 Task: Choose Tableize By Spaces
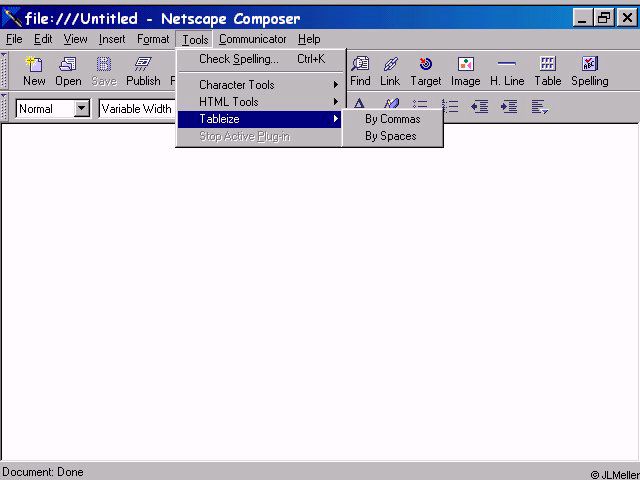(393, 136)
